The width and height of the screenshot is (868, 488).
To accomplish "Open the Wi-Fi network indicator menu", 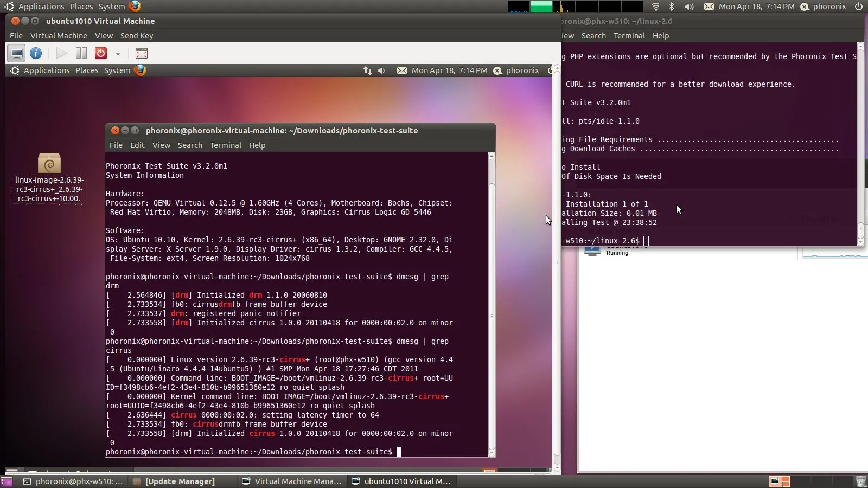I will coord(656,7).
